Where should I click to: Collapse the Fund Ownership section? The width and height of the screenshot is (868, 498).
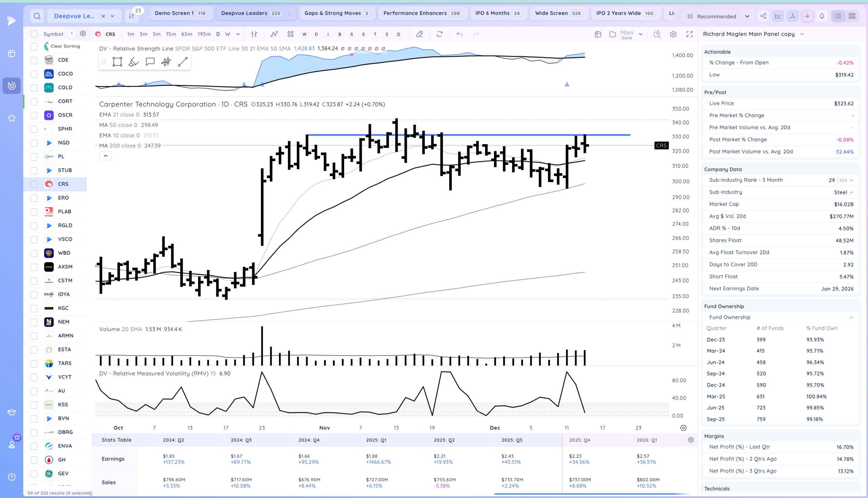coord(851,318)
